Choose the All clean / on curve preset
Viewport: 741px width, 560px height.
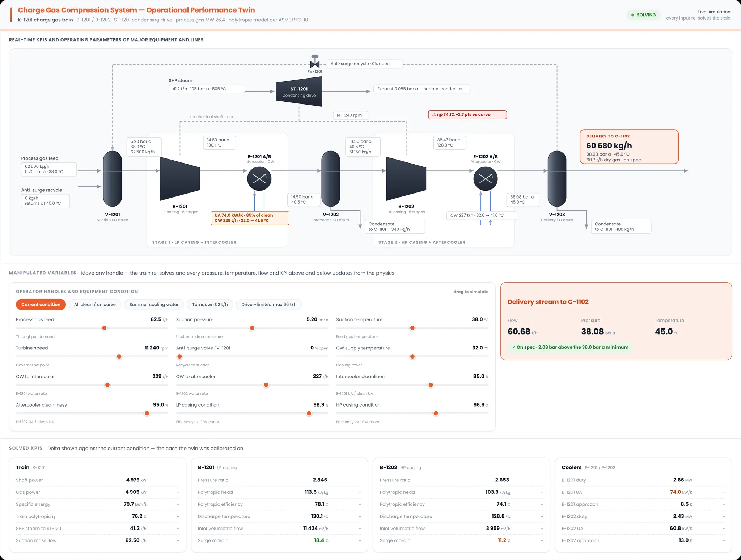tap(95, 304)
